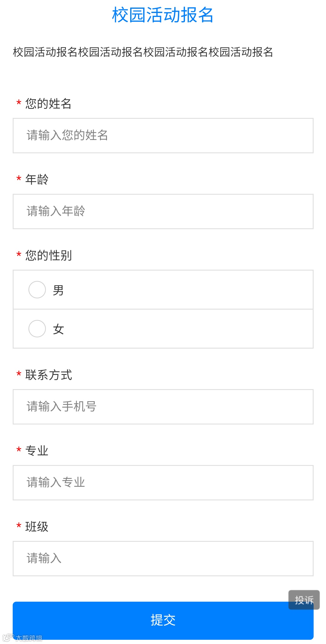Click the 校园活动报名 blue page title
Viewport: 326px width, 644px height.
[x=163, y=15]
